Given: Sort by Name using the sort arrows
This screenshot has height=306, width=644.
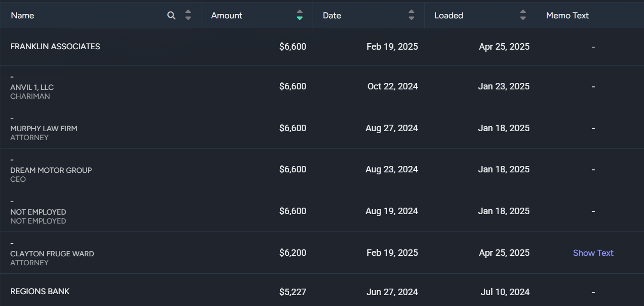Looking at the screenshot, I should tap(188, 15).
